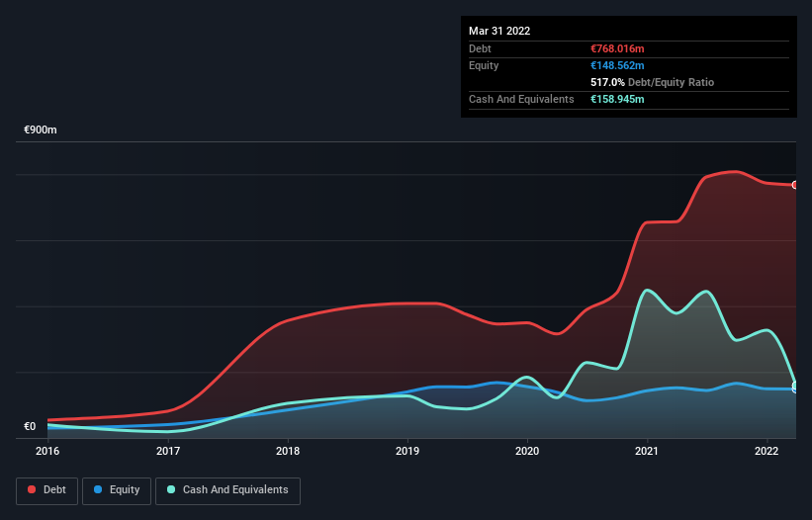Click the 2020 x-axis label
Image resolution: width=812 pixels, height=520 pixels.
tap(526, 451)
